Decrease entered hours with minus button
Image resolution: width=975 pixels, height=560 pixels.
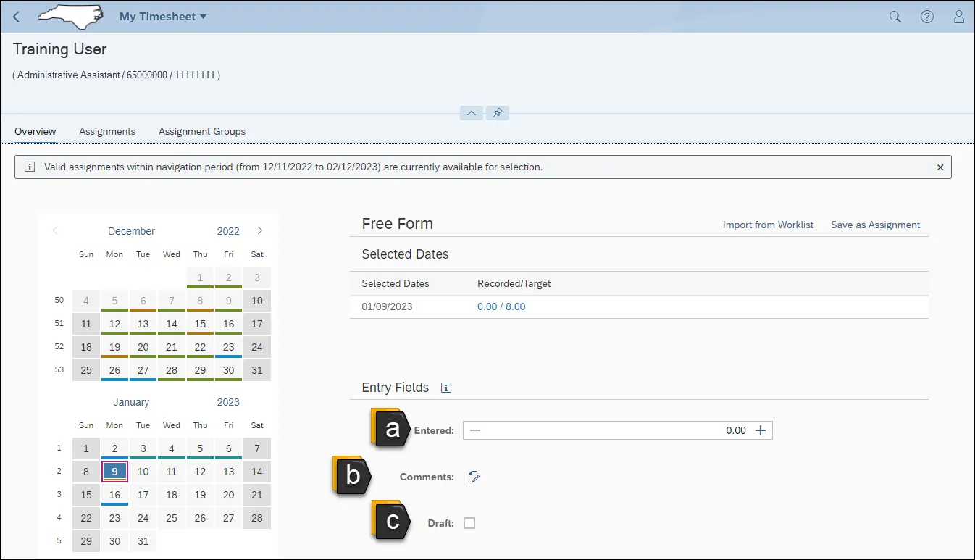[475, 430]
